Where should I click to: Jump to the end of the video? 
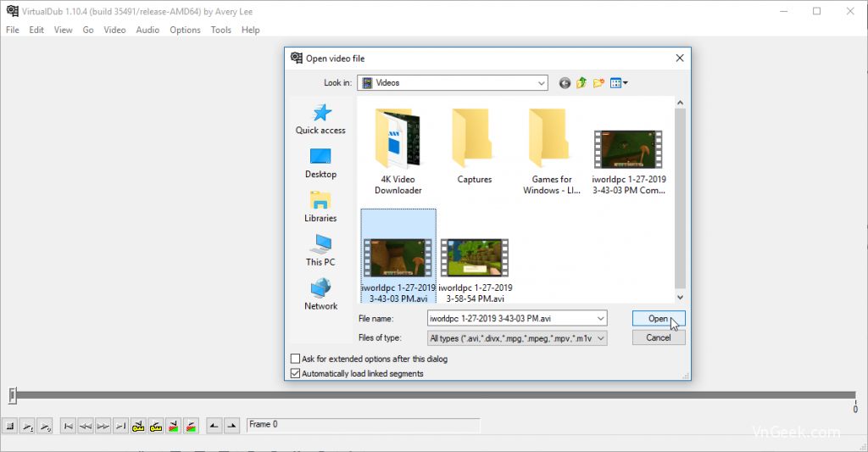(x=120, y=426)
